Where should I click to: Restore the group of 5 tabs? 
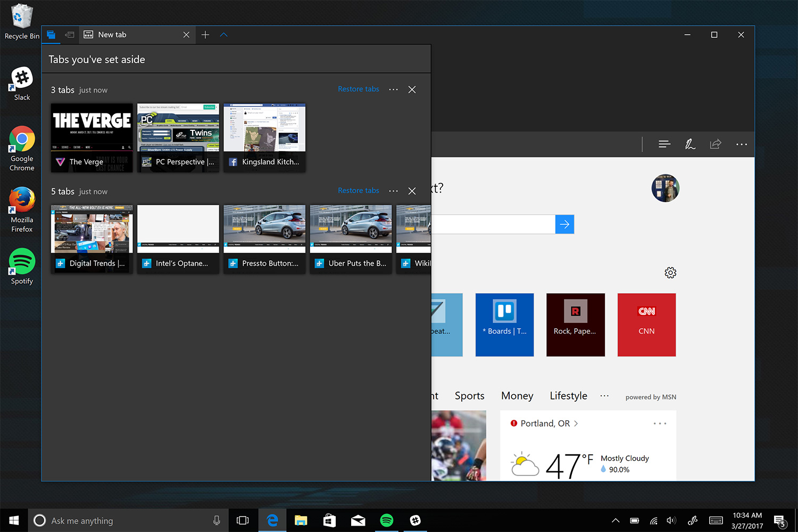click(x=359, y=190)
